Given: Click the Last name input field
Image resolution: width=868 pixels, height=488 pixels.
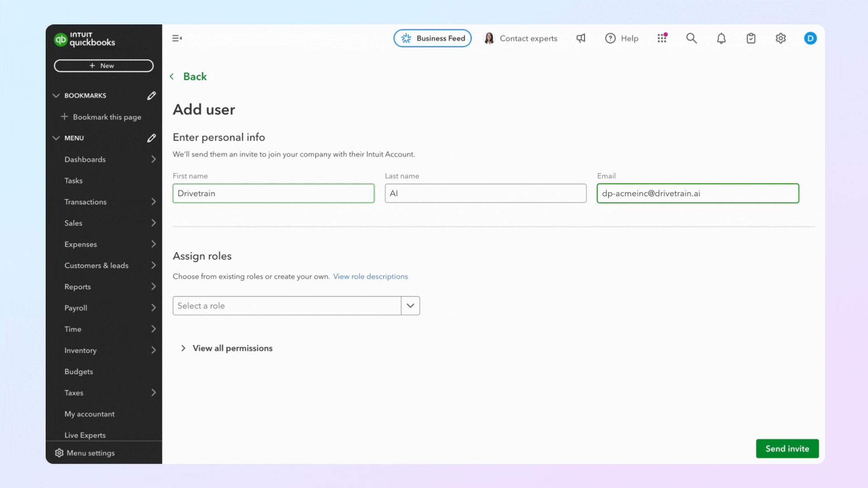Looking at the screenshot, I should tap(486, 193).
